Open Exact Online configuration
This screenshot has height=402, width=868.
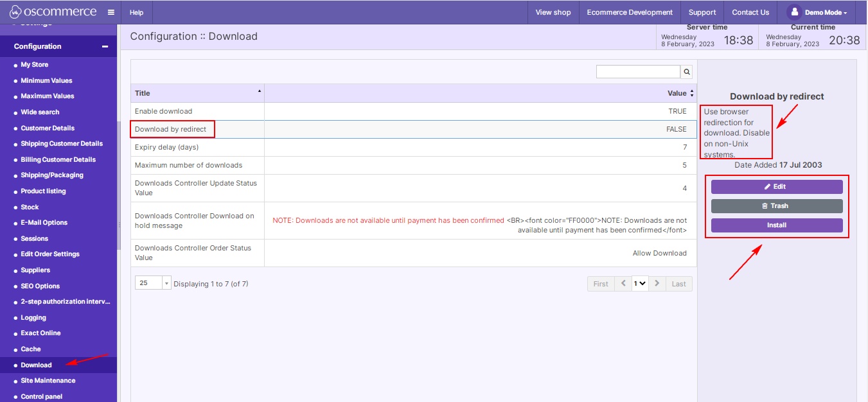coord(40,333)
